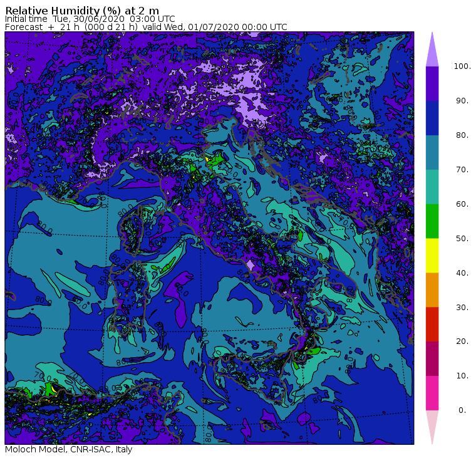476x458 pixels.
Task: Click the '70.' legend label
Action: pyautogui.click(x=462, y=169)
